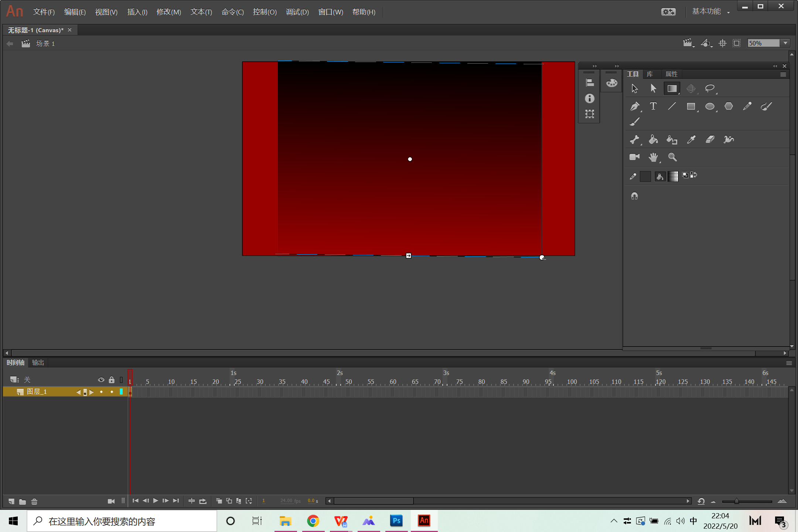Choose the Oval tool
The image size is (798, 532).
coord(710,107)
